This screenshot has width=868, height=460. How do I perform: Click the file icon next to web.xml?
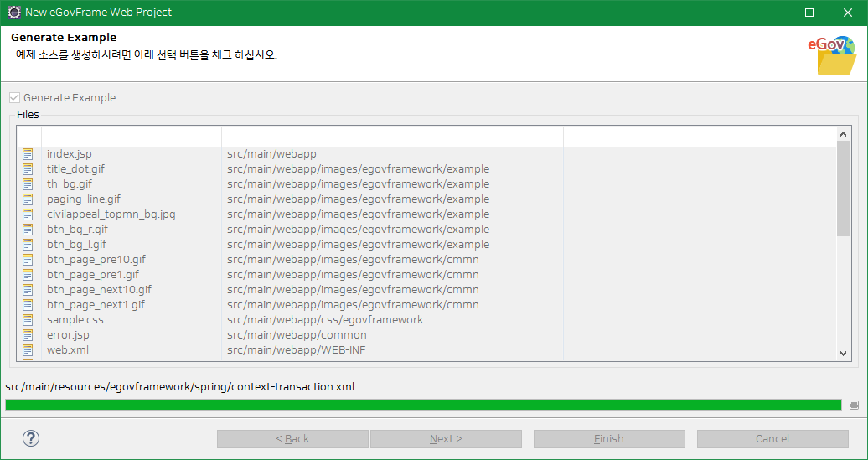pos(28,350)
